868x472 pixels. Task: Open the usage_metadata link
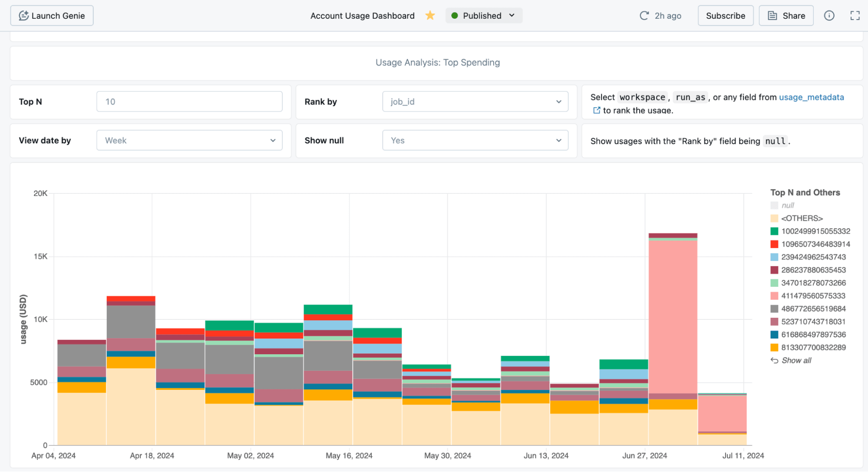(x=811, y=97)
